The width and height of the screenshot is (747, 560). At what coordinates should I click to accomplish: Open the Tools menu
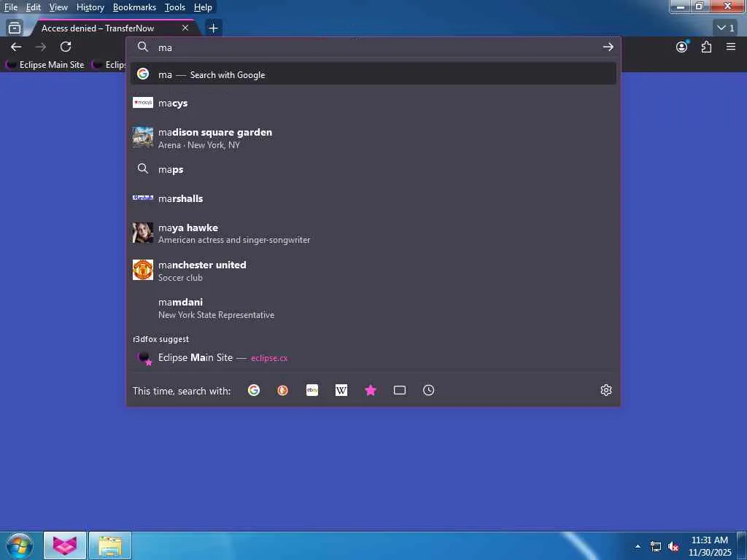point(175,7)
